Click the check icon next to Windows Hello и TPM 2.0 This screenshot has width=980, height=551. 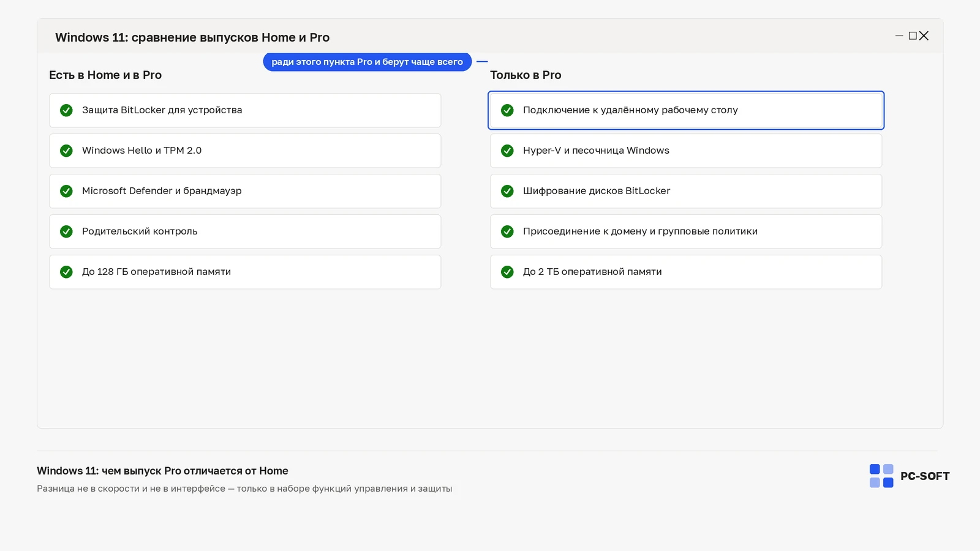pos(66,151)
